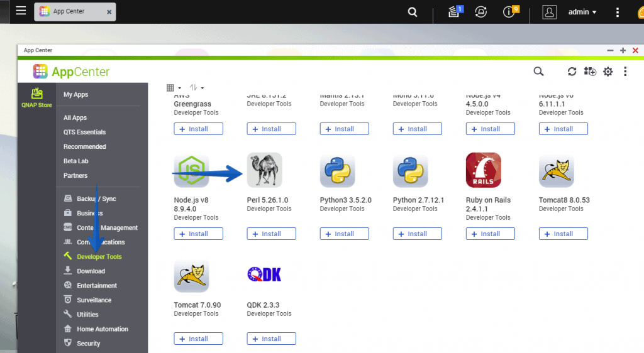Expand the admin user menu
Screen dimensions: 644x353
coord(582,12)
